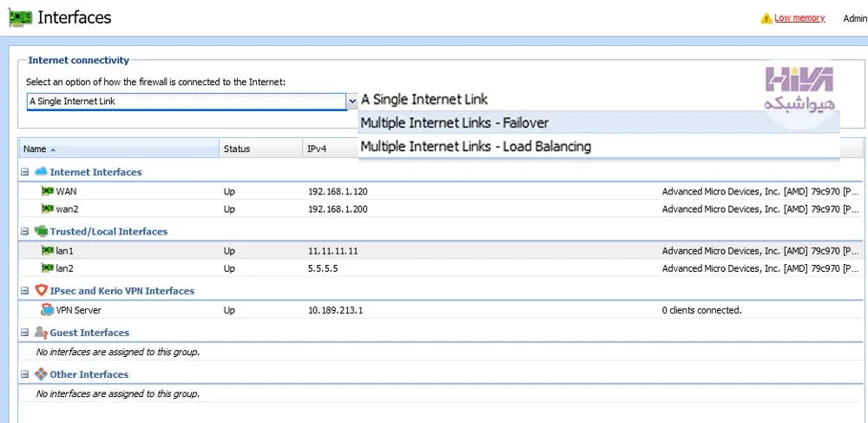This screenshot has height=423, width=868.
Task: Sort by the Name column header
Action: pos(120,149)
